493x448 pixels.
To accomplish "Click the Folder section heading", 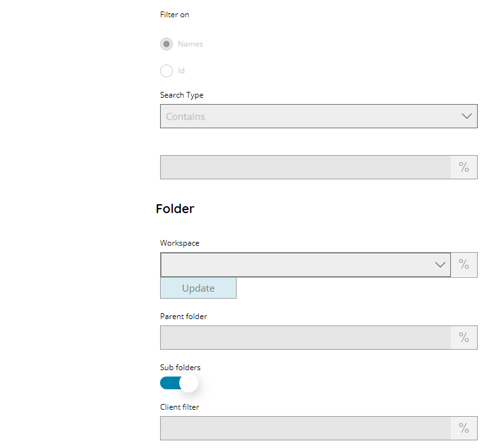I will (x=175, y=209).
